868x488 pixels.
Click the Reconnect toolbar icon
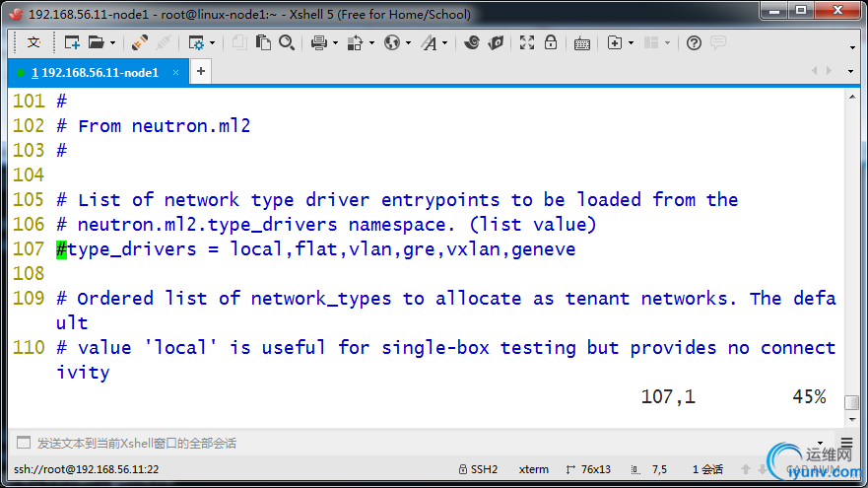pos(140,42)
